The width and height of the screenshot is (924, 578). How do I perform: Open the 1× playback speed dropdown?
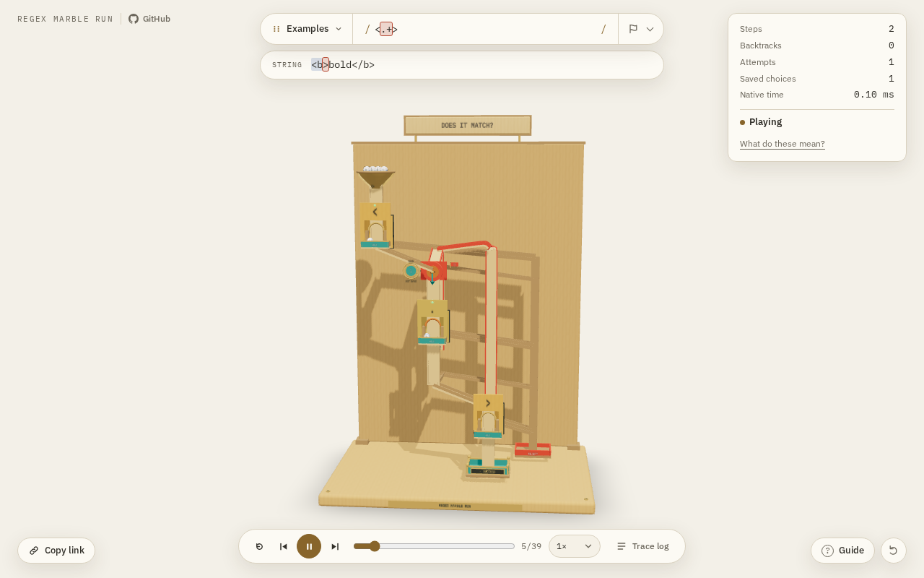click(x=575, y=546)
